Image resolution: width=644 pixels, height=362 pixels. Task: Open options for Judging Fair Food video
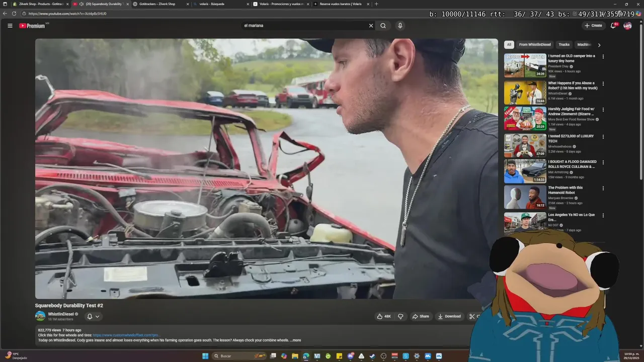point(603,110)
